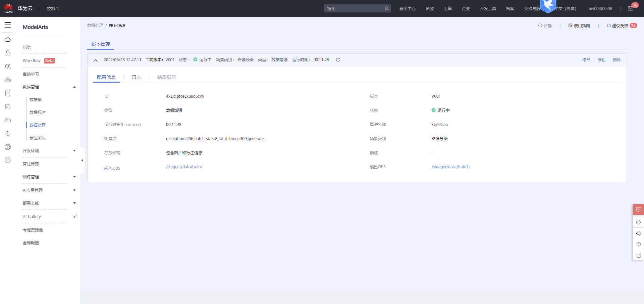
Task: Click the 评价 smiley rating icon
Action: [x=540, y=26]
